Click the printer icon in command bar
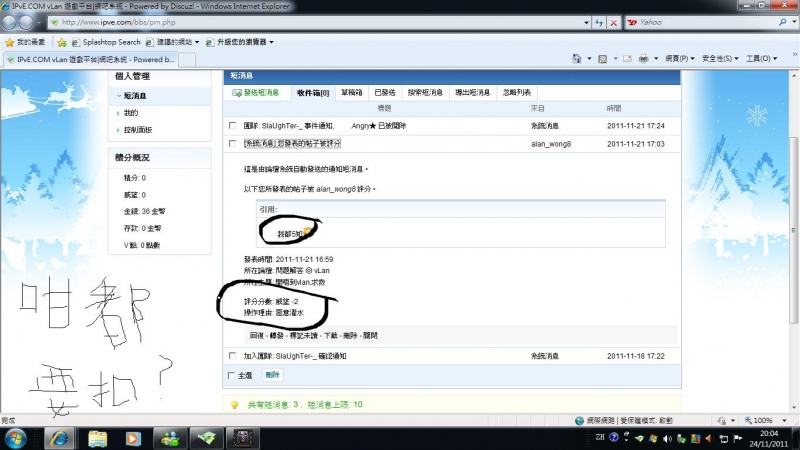800x450 pixels. coord(645,59)
